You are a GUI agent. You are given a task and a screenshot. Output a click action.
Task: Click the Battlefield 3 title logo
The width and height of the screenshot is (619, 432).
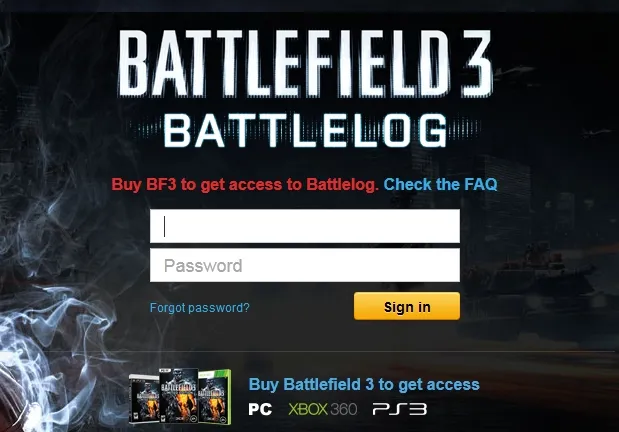tap(305, 63)
